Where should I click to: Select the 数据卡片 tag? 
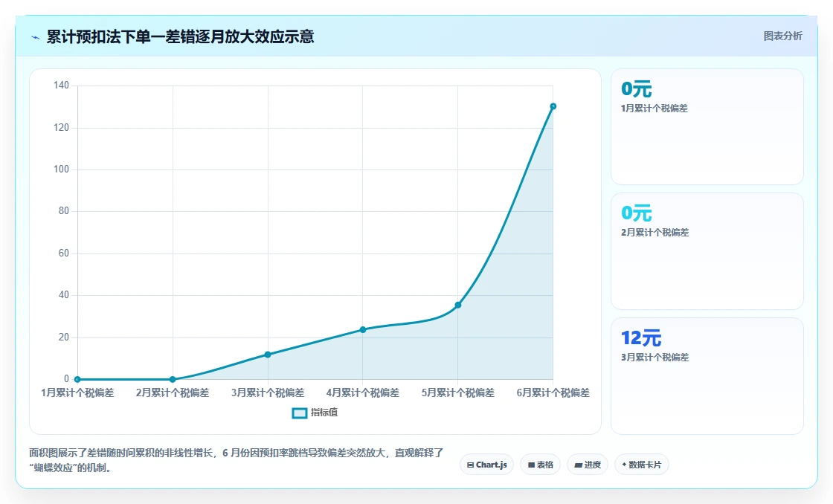pos(642,465)
